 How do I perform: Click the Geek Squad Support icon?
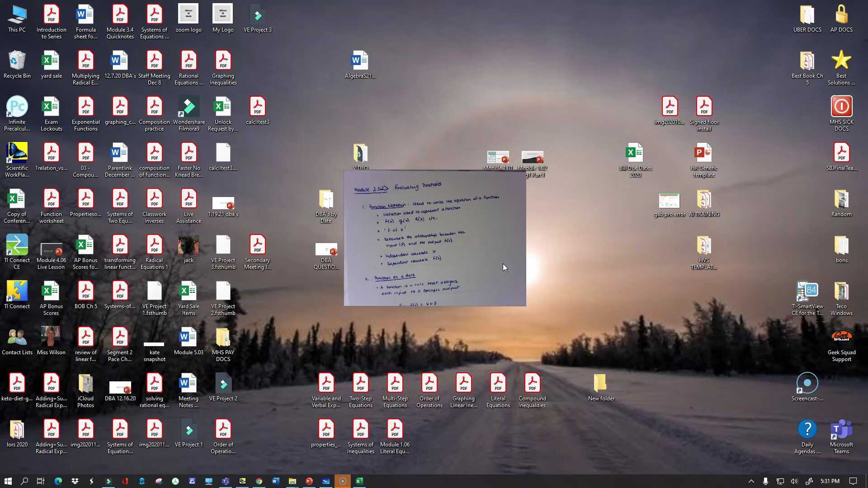click(x=841, y=338)
